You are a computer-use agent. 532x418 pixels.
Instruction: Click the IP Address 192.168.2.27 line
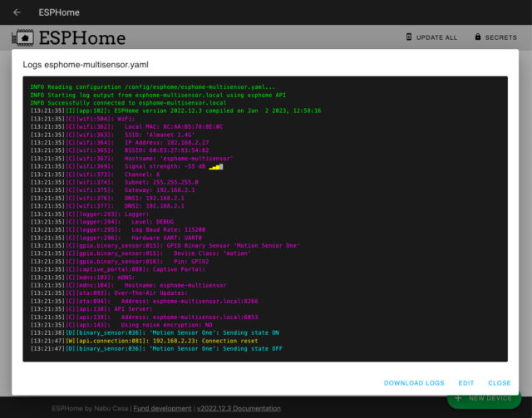[120, 143]
